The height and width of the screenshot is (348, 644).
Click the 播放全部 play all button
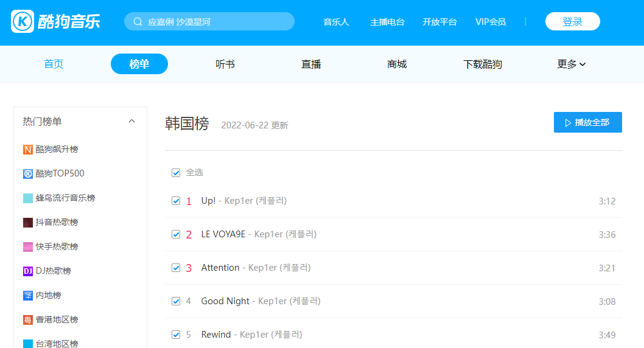588,122
